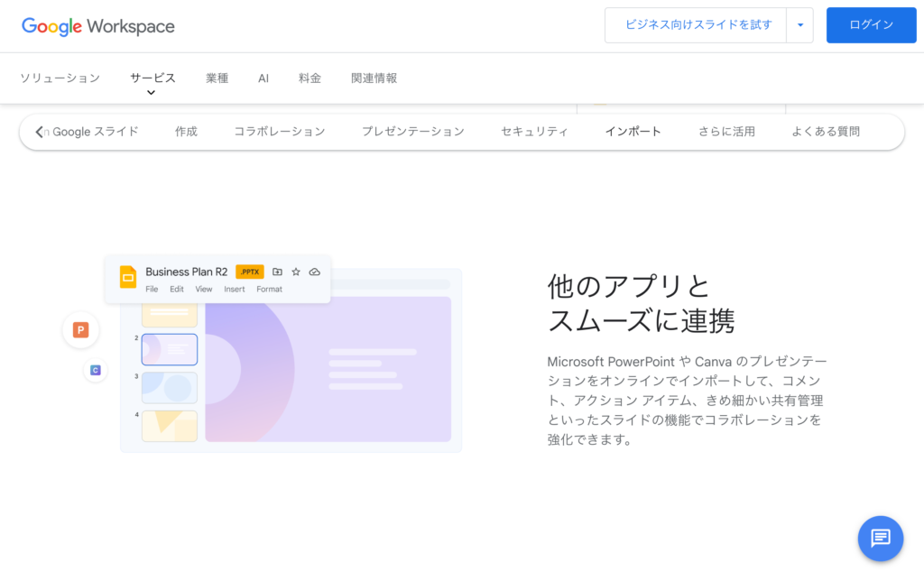
Task: Click the yellow Slides icon in illustration
Action: pyautogui.click(x=128, y=277)
